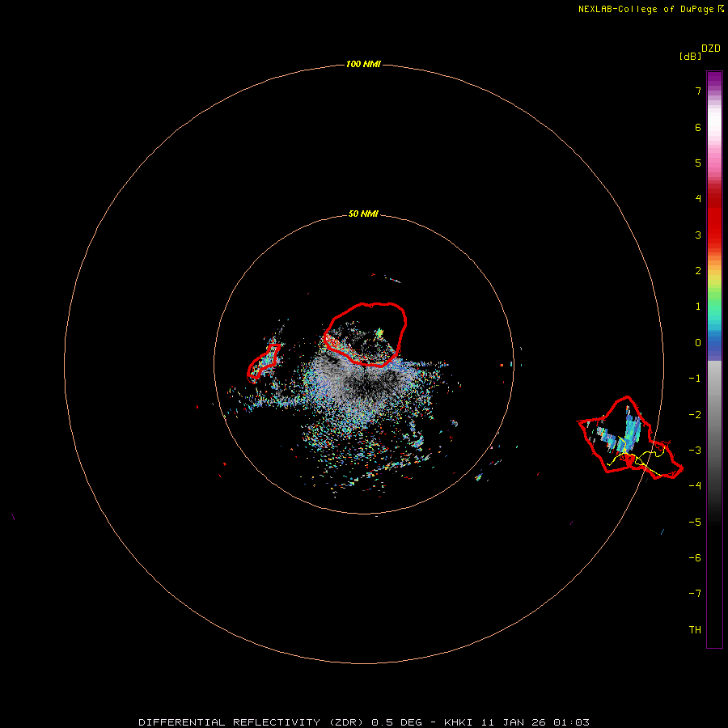Click the -6 dB scale label
Image resolution: width=728 pixels, height=728 pixels.
point(695,558)
